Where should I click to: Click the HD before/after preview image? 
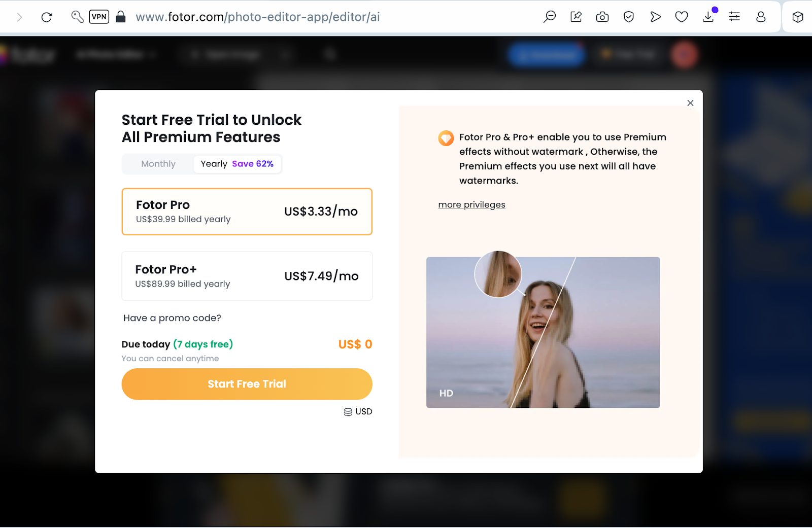tap(543, 332)
